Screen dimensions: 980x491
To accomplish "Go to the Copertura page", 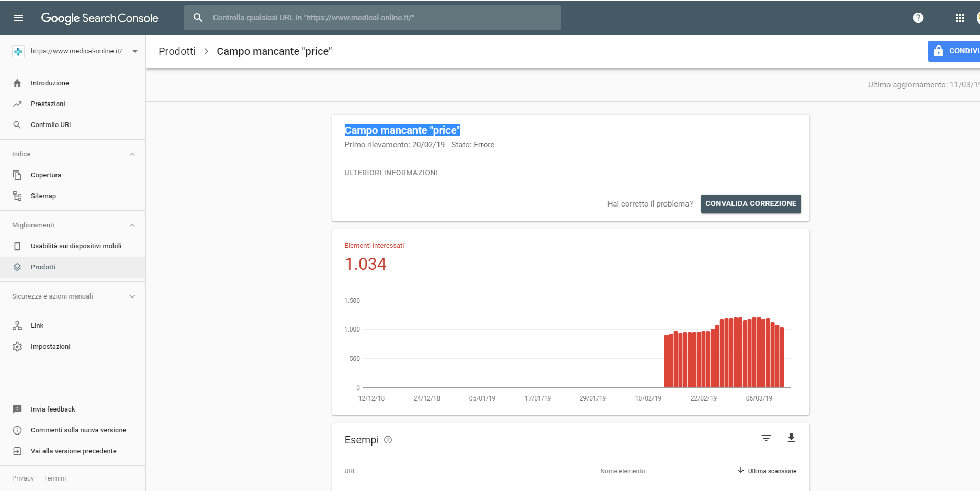I will tap(46, 175).
